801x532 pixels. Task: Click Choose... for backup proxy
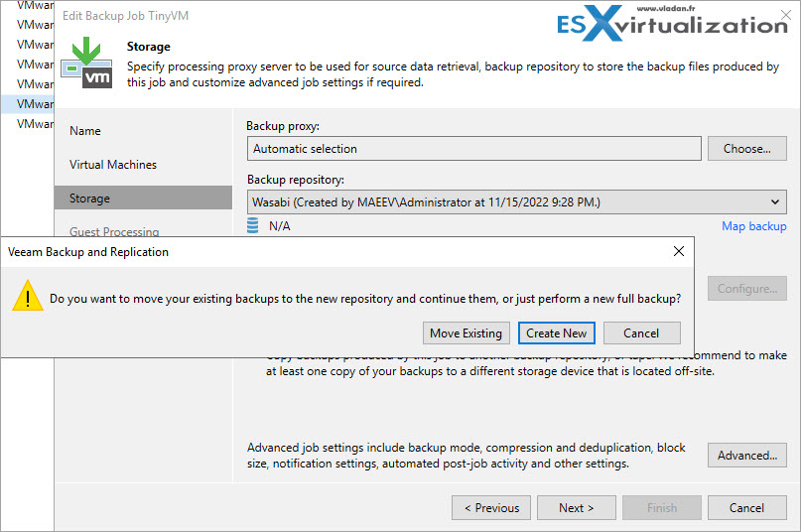tap(746, 149)
